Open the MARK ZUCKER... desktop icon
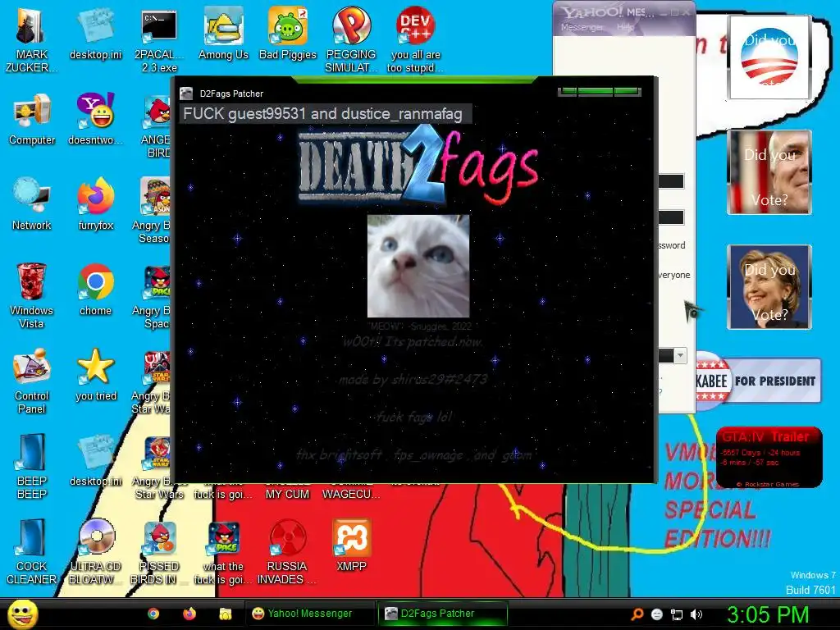Image resolution: width=840 pixels, height=630 pixels. pyautogui.click(x=31, y=39)
